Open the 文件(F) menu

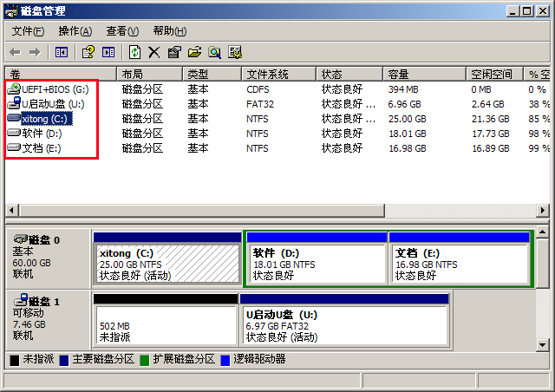tap(28, 31)
